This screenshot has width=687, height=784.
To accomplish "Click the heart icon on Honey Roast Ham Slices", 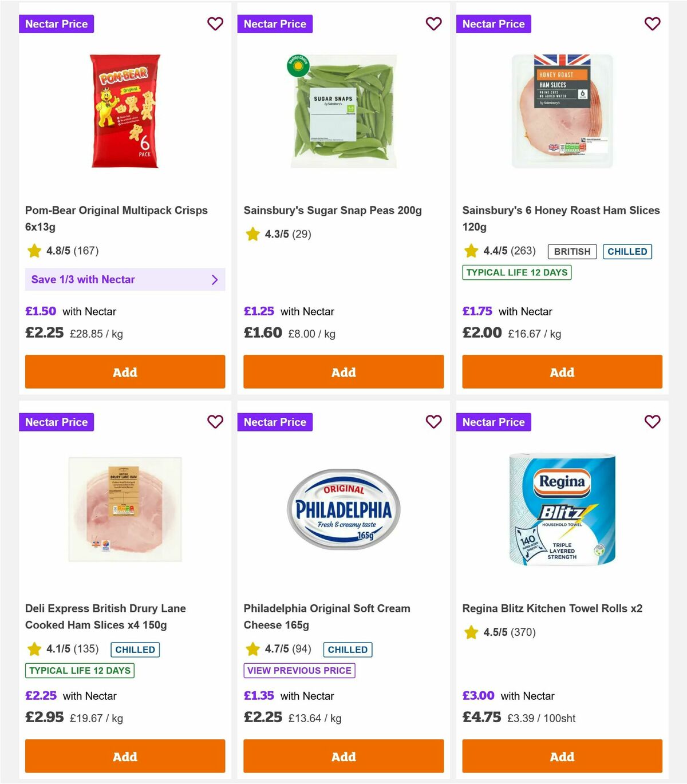I will click(652, 24).
